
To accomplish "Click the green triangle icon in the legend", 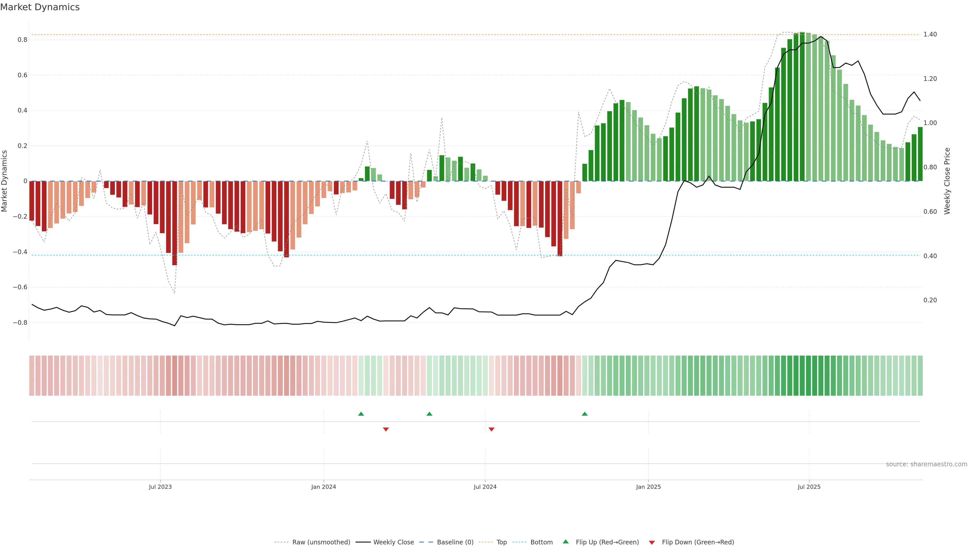I will (x=566, y=542).
